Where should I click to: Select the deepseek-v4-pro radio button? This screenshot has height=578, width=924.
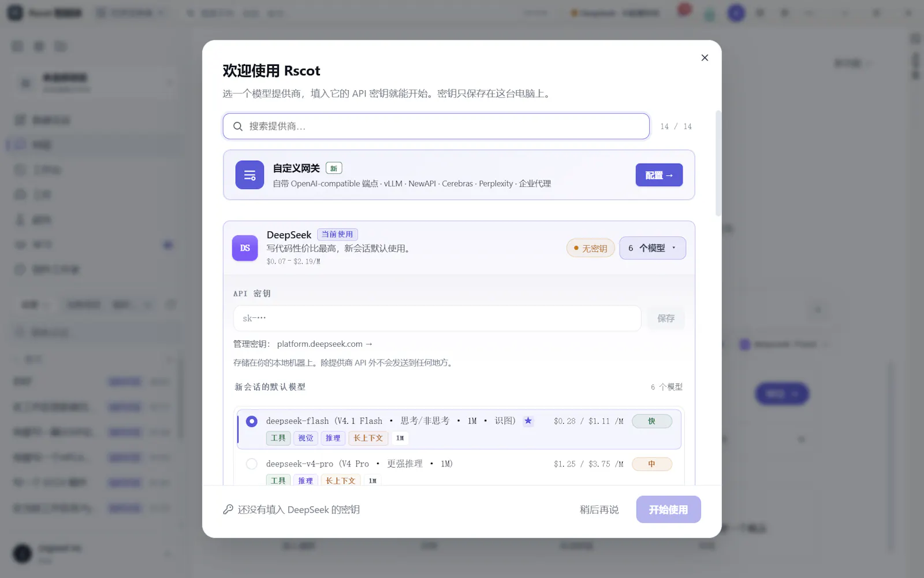251,464
